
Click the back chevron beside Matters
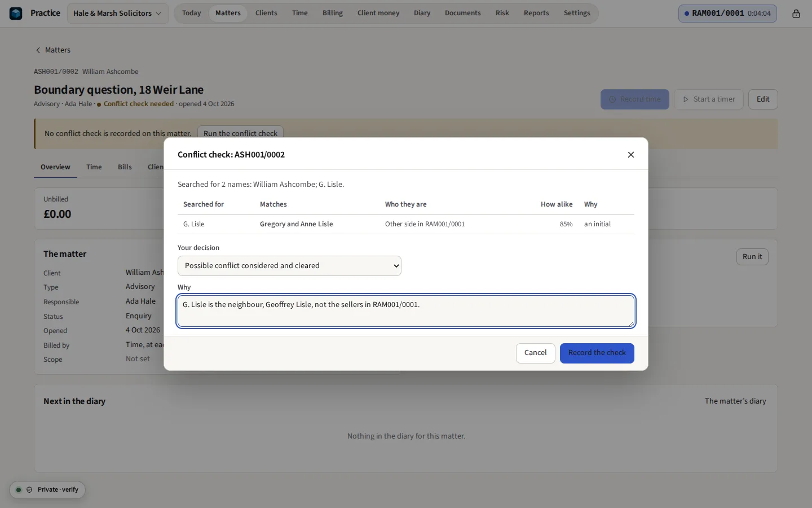38,50
